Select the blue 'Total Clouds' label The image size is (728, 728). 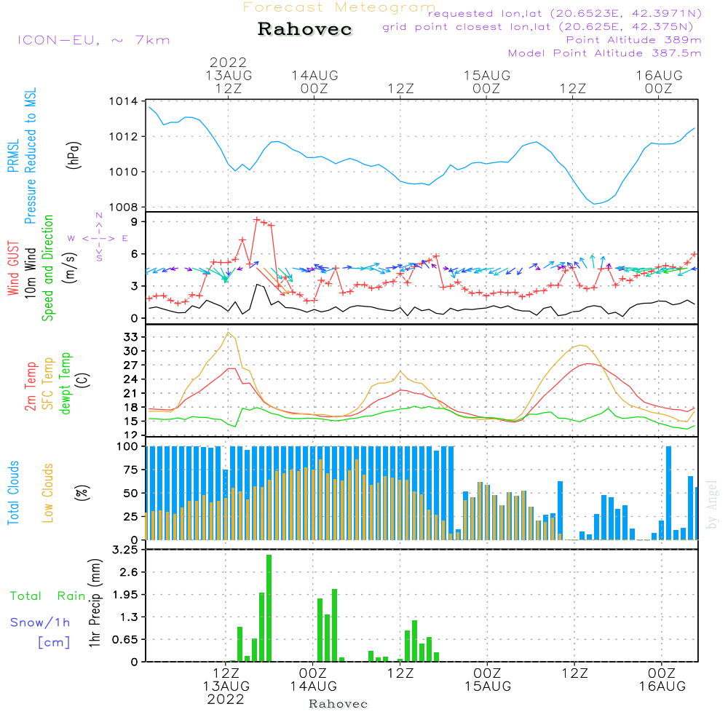[x=13, y=493]
